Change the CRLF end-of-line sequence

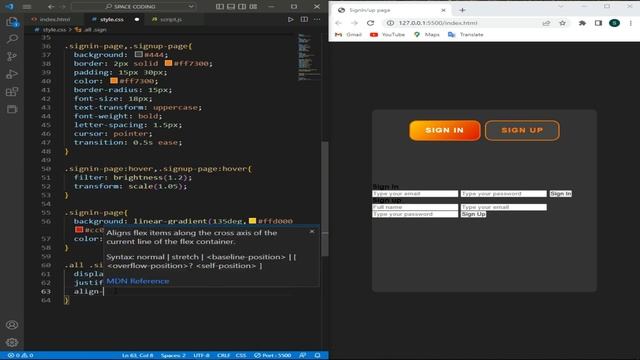[x=223, y=355]
